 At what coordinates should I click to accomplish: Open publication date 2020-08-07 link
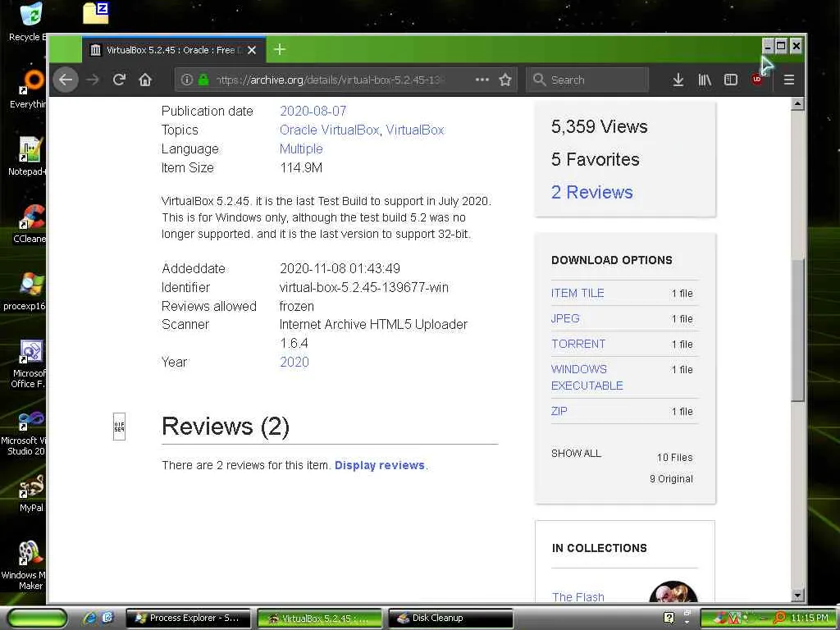(x=313, y=111)
